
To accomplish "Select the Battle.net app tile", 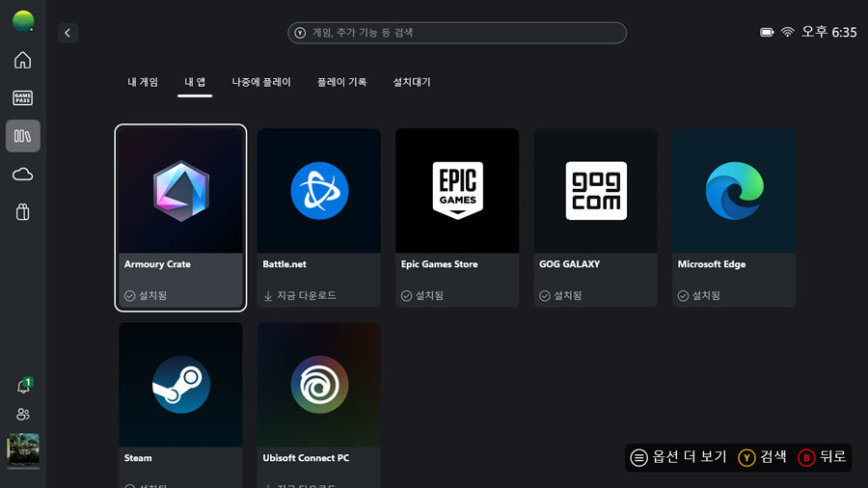I will click(318, 218).
